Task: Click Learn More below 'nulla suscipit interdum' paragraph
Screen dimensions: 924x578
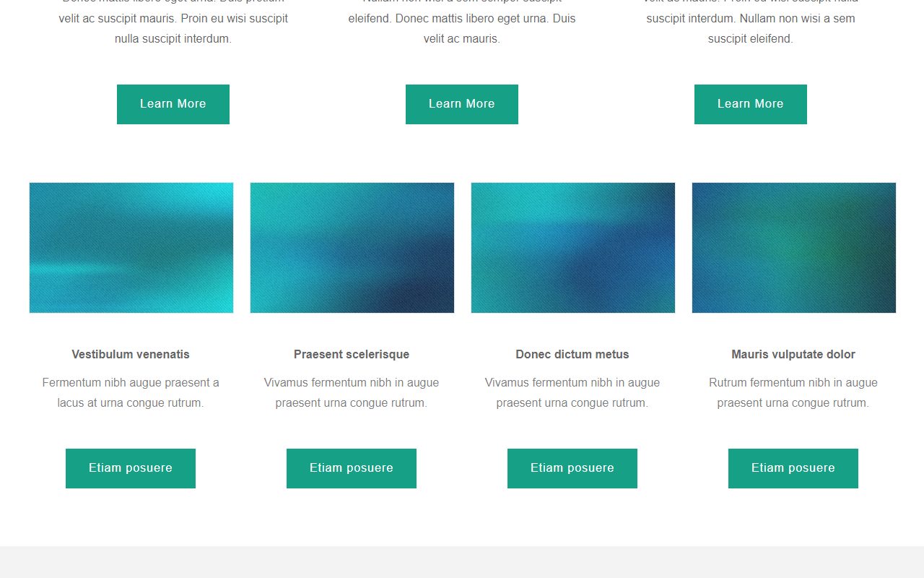Action: pos(173,104)
